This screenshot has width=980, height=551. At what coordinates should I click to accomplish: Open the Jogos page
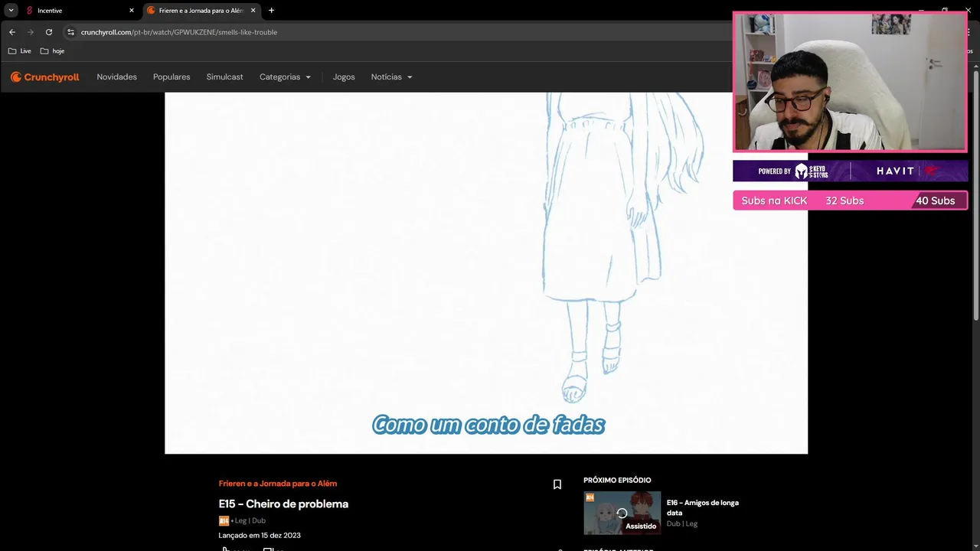point(344,77)
